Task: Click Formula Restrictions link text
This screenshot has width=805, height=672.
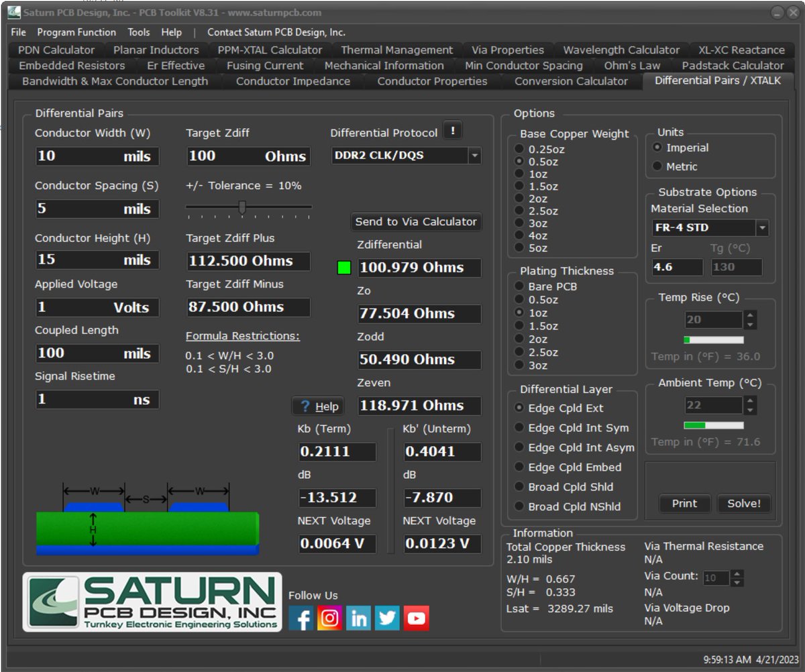Action: coord(243,336)
